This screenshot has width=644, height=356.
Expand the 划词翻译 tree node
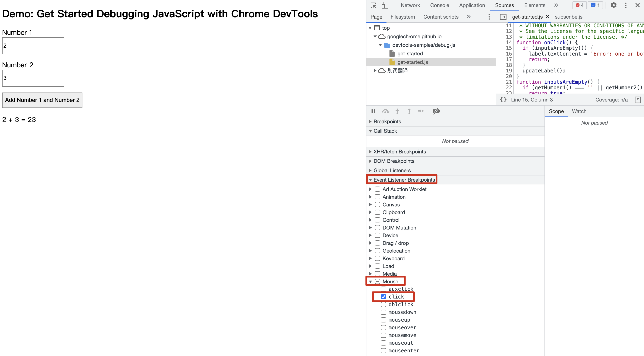point(375,71)
